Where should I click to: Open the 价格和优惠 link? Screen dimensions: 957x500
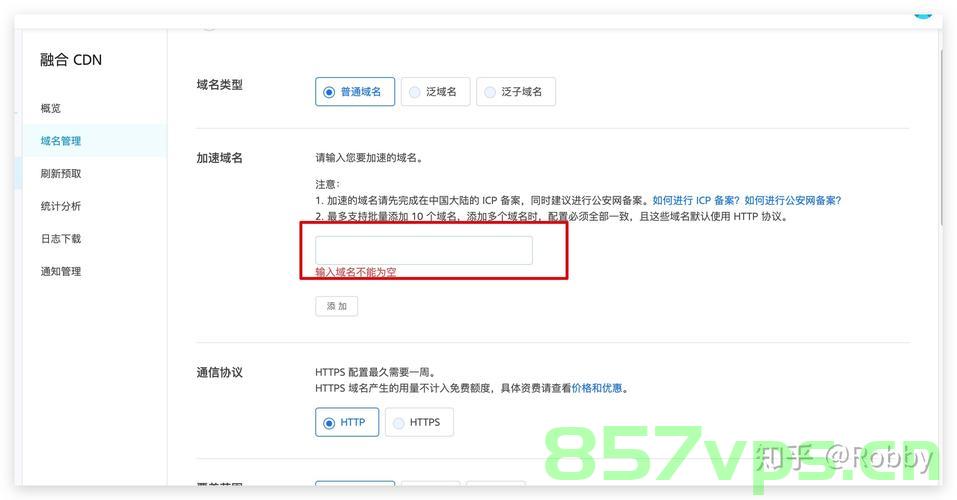pos(597,388)
